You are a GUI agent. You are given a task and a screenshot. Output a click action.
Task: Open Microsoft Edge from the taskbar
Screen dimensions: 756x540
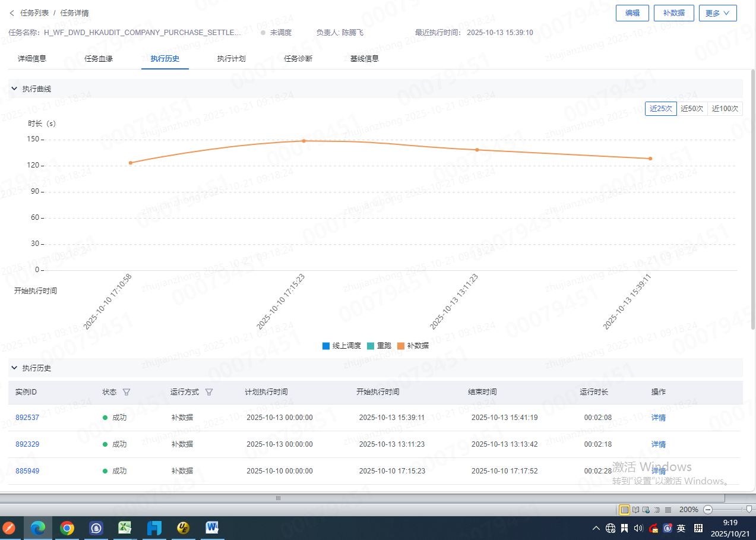38,528
